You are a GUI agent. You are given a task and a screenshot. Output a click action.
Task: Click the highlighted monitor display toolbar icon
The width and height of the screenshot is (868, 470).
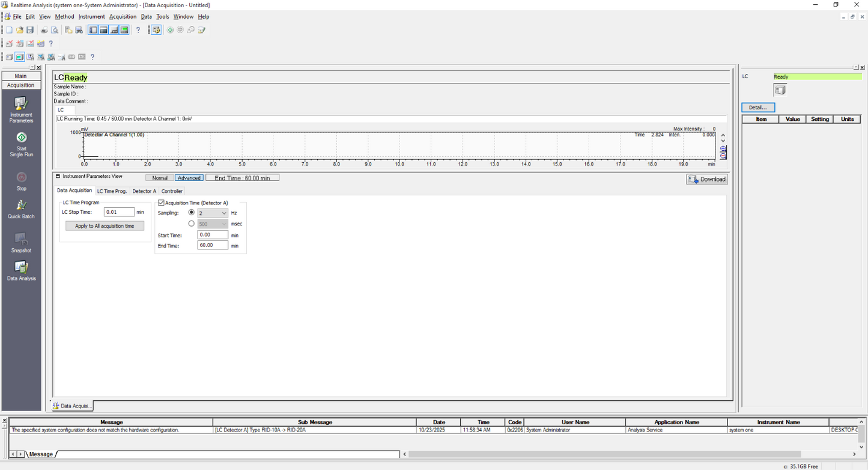point(20,57)
